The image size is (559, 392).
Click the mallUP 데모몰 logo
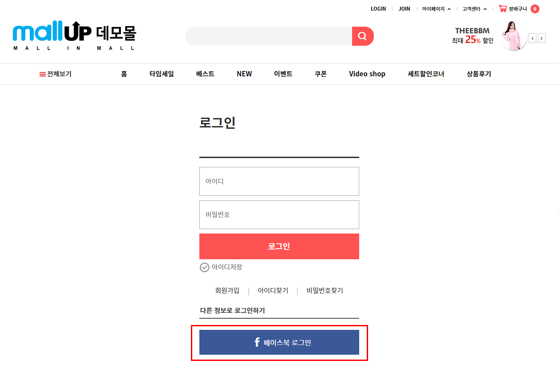(x=75, y=36)
